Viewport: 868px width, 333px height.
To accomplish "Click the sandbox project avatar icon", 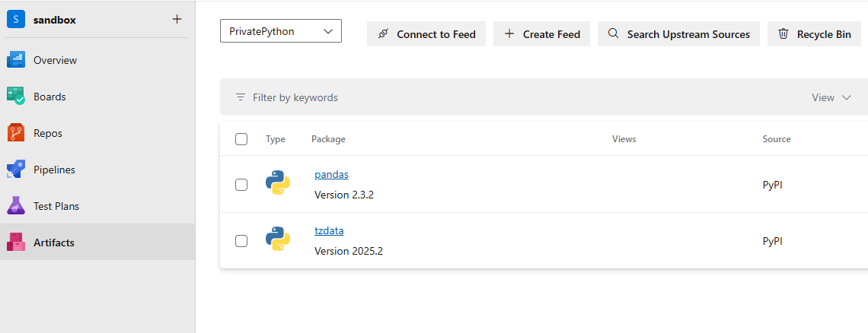I will [16, 20].
